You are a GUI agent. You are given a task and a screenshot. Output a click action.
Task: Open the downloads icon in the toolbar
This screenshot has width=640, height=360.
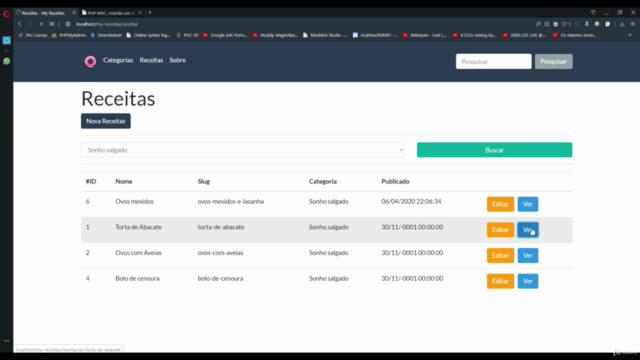coord(622,24)
